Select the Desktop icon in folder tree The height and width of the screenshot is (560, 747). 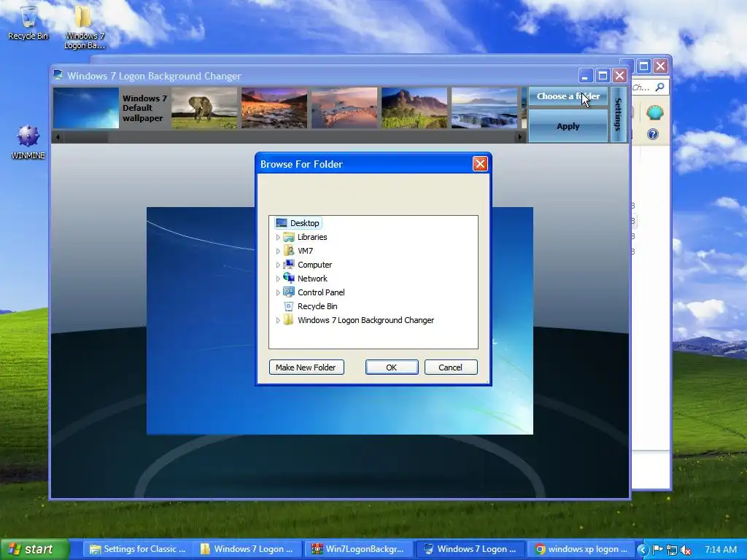point(281,223)
